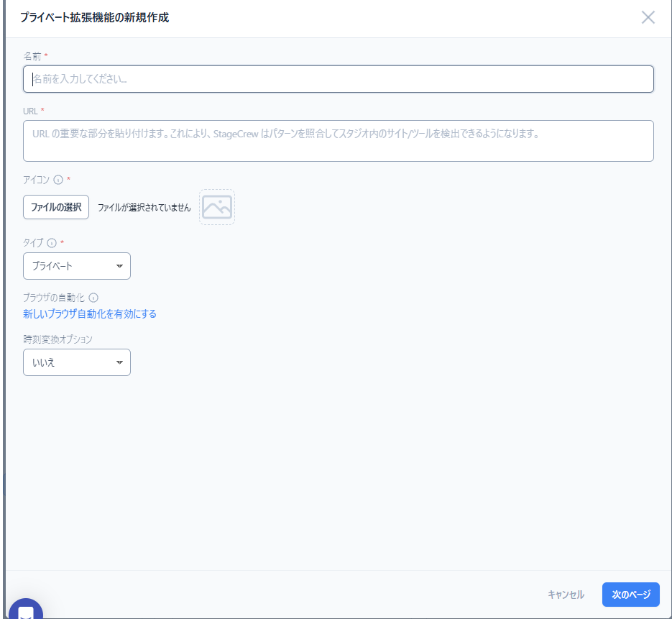This screenshot has height=619, width=672.
Task: Open the chat messenger bubble at bottom left
Action: click(27, 610)
